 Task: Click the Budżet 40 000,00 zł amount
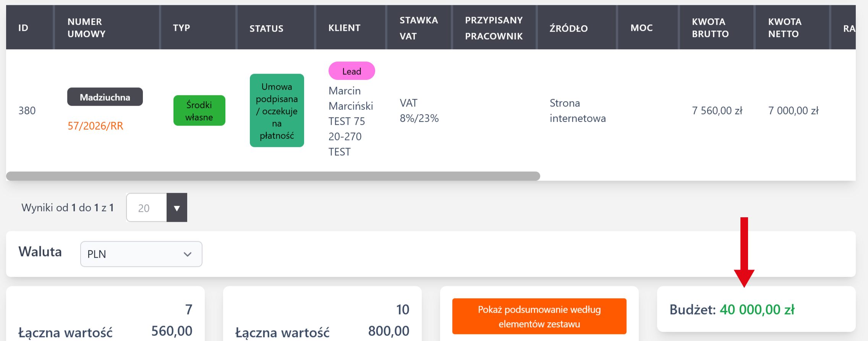pos(757,310)
